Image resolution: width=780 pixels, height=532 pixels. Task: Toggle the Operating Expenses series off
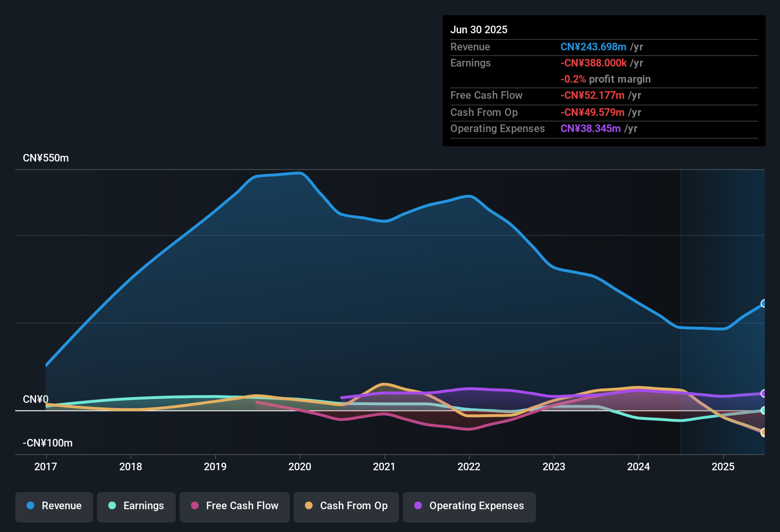pos(469,506)
